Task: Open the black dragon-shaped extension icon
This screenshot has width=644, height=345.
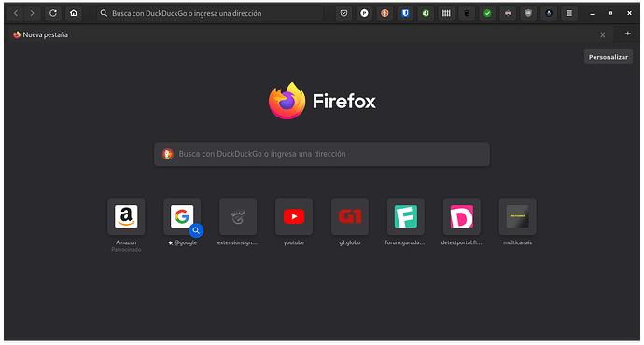Action: click(x=467, y=13)
